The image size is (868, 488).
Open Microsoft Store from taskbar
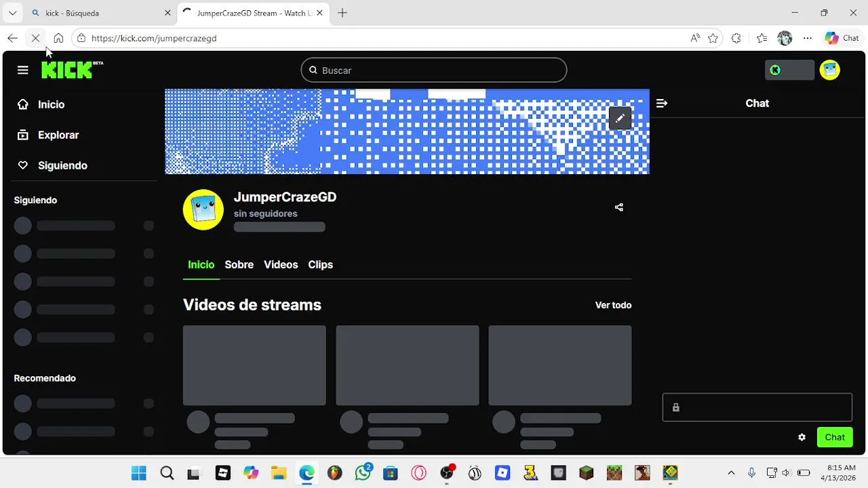click(x=390, y=472)
